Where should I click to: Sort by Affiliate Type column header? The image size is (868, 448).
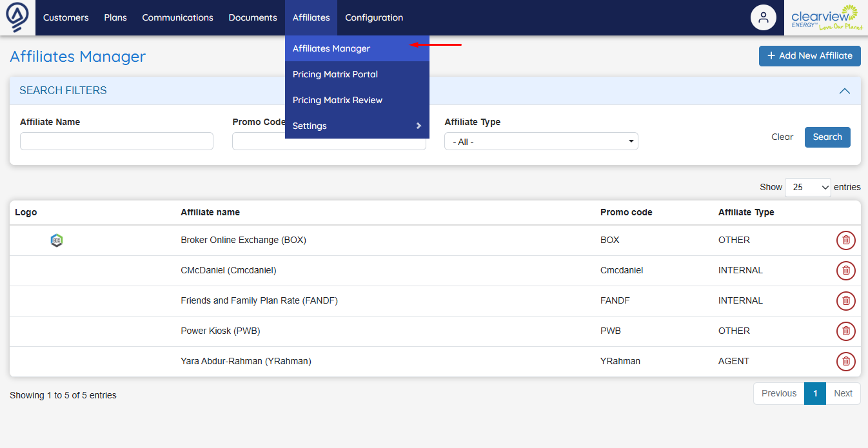[x=746, y=212]
